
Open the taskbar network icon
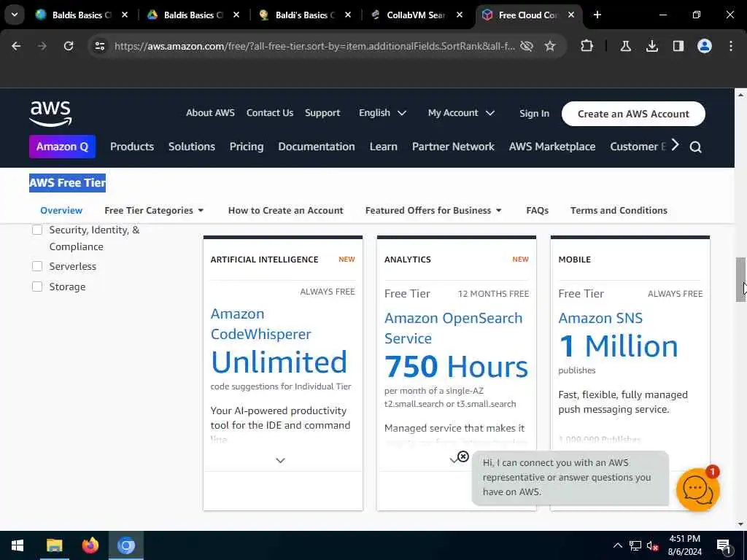point(635,546)
